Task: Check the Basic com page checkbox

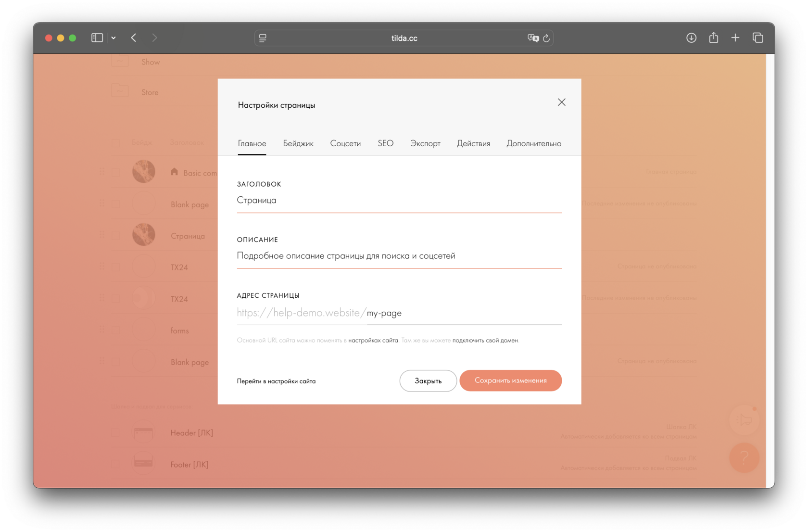Action: pyautogui.click(x=116, y=172)
